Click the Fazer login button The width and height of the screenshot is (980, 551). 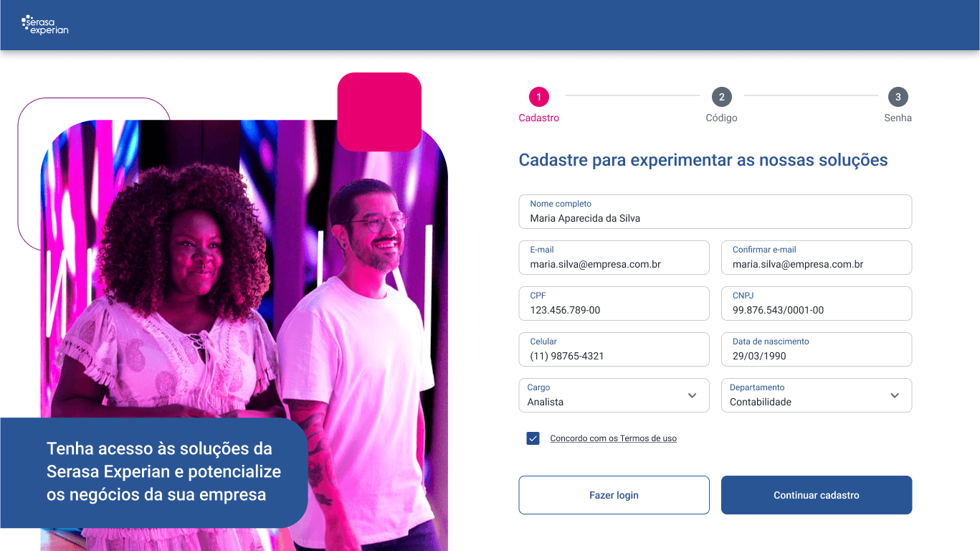click(614, 495)
